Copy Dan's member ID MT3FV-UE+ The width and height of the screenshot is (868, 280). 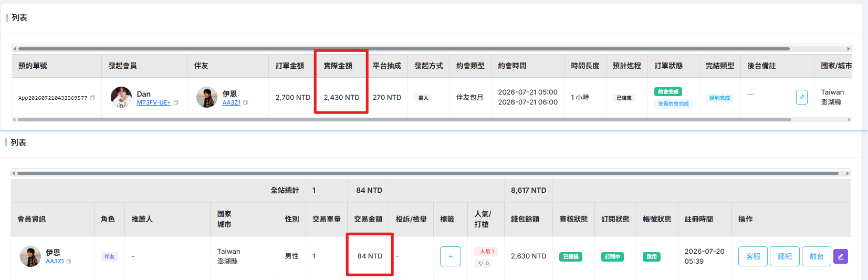(x=176, y=102)
